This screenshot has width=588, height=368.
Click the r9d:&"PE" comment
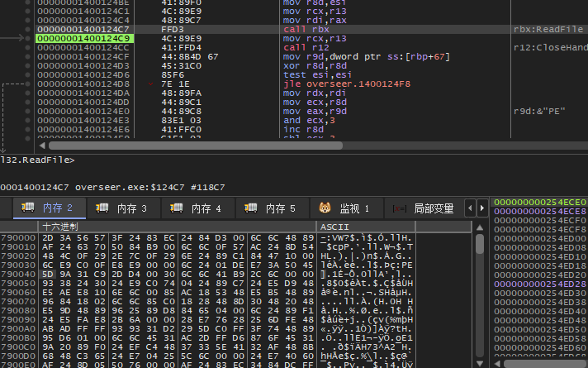[539, 111]
